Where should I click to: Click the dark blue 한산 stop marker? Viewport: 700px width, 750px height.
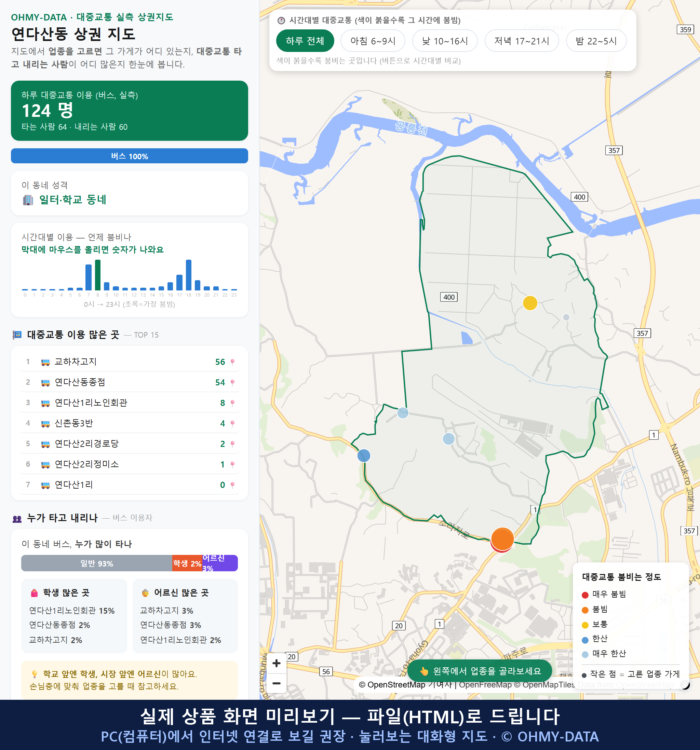(364, 455)
